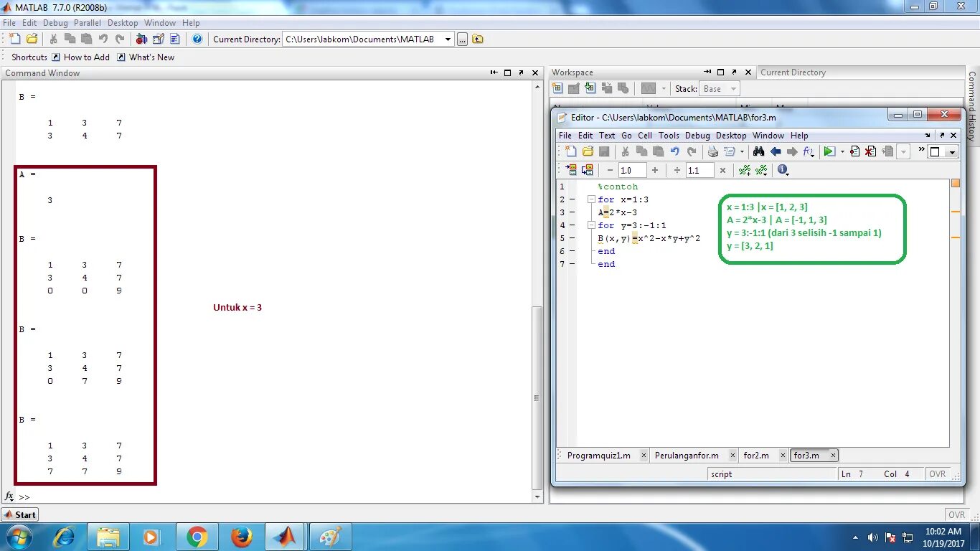The image size is (980, 551).
Task: Click the 1.1 multiply factor field
Action: 699,170
